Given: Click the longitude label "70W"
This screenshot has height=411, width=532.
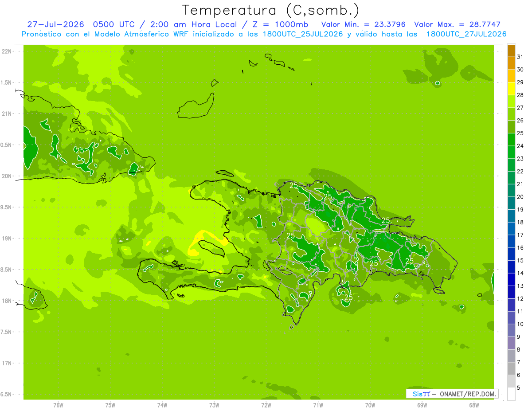Looking at the screenshot, I should (370, 405).
